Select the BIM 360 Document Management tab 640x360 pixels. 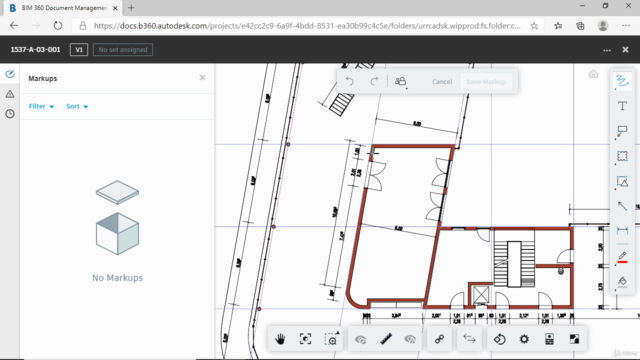(x=64, y=8)
